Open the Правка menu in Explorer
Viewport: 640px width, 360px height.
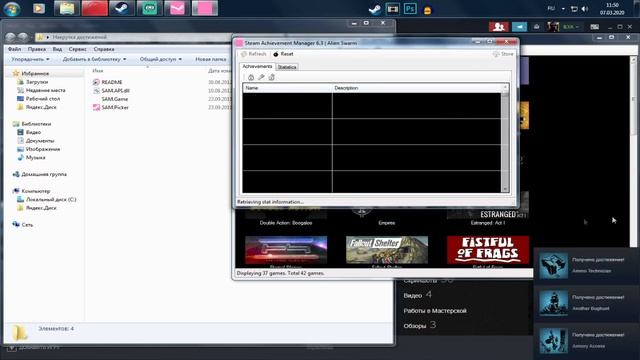[x=37, y=49]
